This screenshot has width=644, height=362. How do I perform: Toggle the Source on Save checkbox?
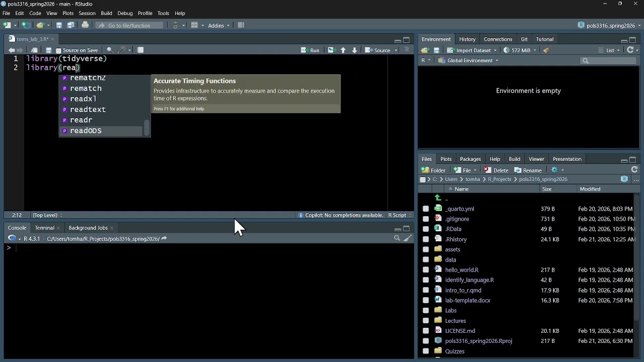point(58,51)
